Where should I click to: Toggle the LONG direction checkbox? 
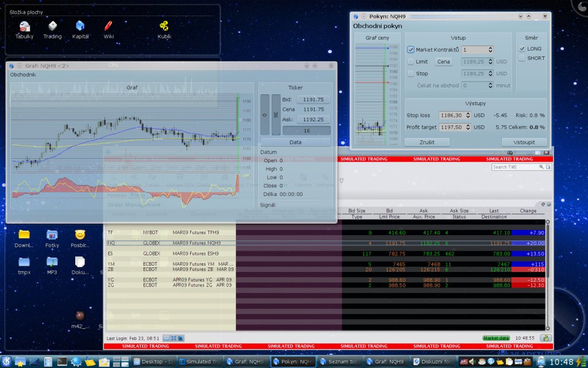tap(522, 48)
